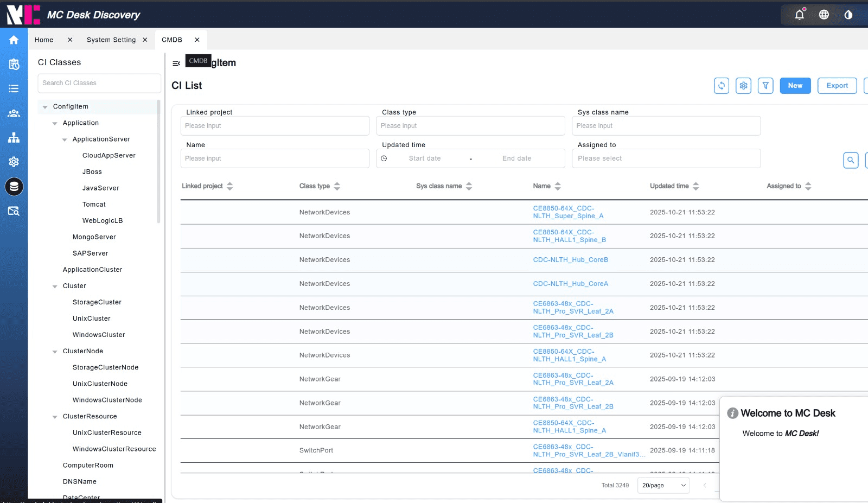Click the Name filter input field
The width and height of the screenshot is (868, 503).
(275, 158)
